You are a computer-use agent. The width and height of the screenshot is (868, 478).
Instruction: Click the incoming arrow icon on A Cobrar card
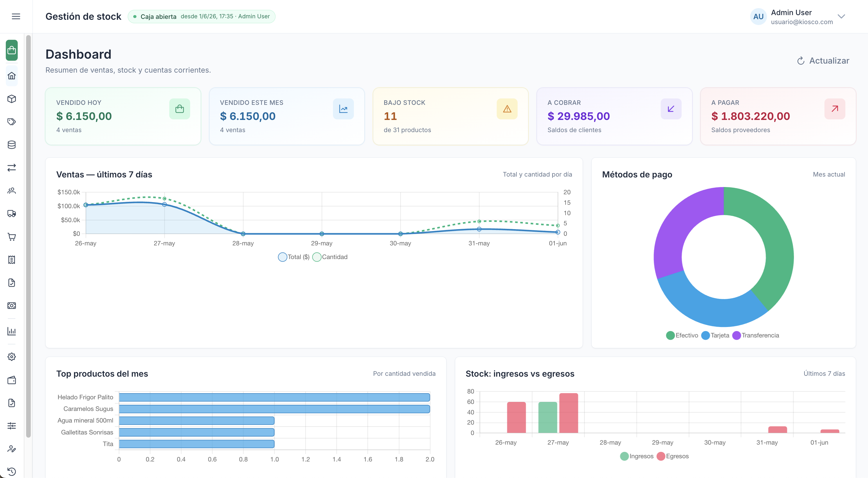click(671, 109)
